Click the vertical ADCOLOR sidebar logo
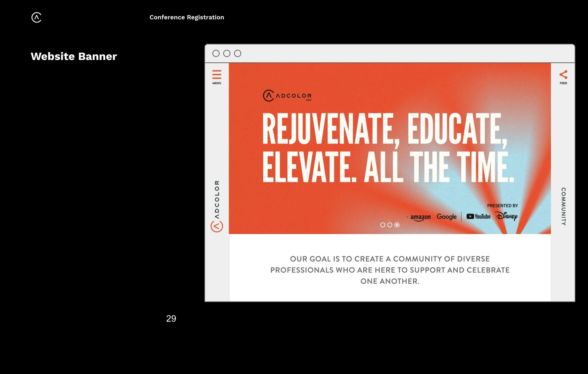This screenshot has width=588, height=374. pos(217,206)
